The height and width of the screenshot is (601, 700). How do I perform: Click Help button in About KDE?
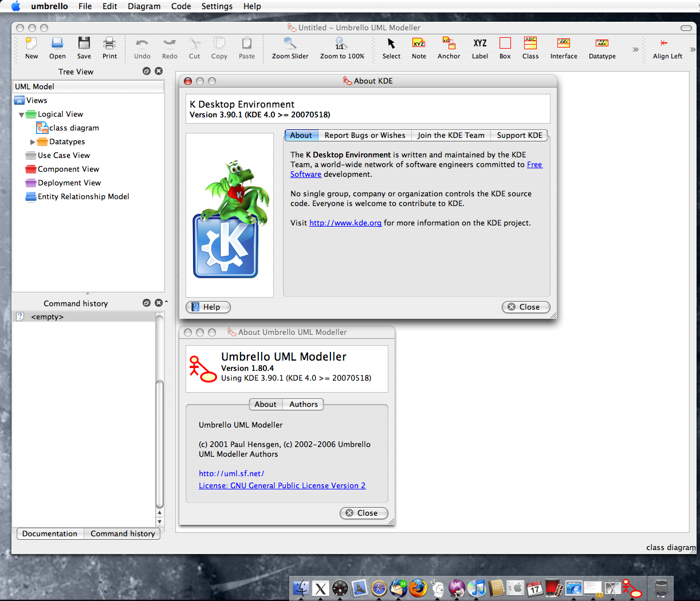click(x=208, y=307)
